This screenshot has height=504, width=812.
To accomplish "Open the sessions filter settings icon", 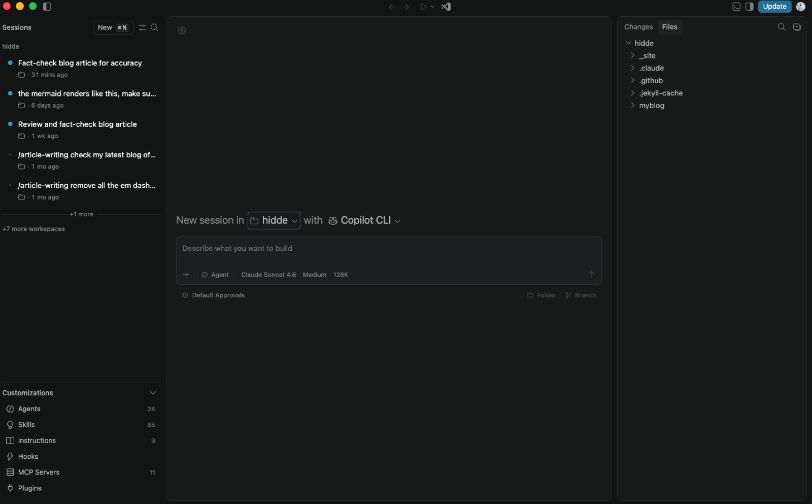I will 142,27.
